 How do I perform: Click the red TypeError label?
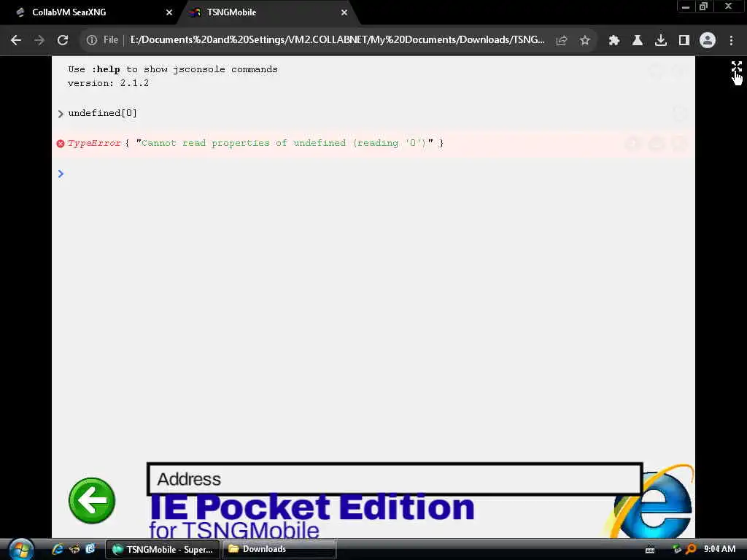(94, 143)
